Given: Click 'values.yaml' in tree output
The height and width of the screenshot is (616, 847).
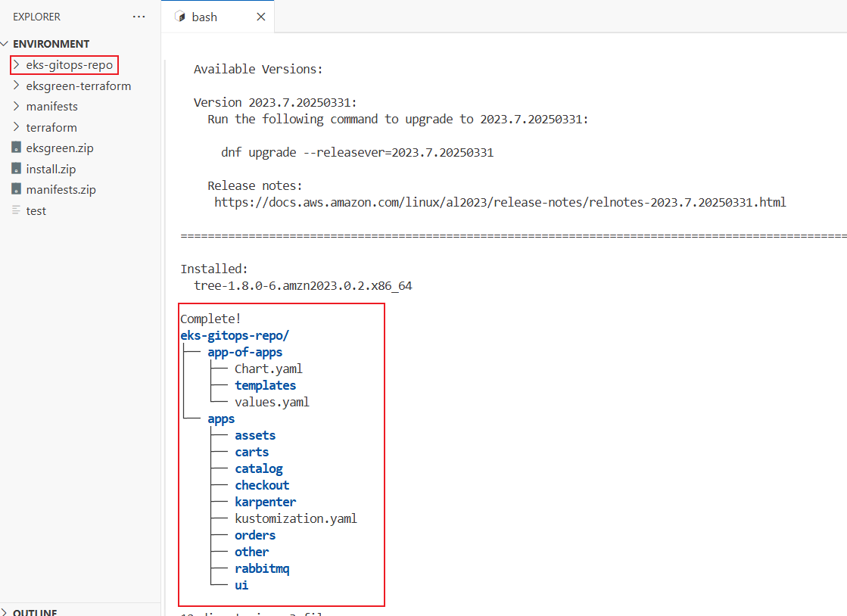Looking at the screenshot, I should click(272, 402).
